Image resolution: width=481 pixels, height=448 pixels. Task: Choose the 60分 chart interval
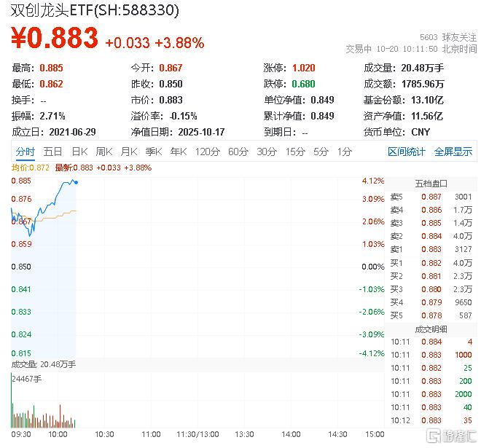[238, 152]
